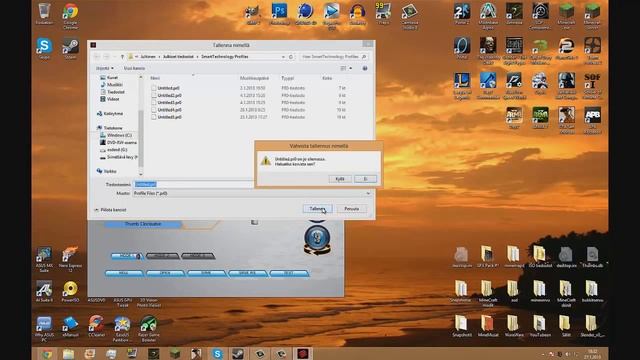Open Fraps desktop shortcut
This screenshot has width=640, height=360.
tap(383, 14)
